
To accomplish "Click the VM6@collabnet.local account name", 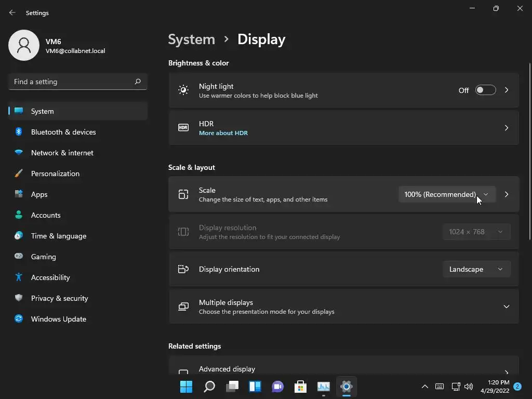I will [75, 51].
